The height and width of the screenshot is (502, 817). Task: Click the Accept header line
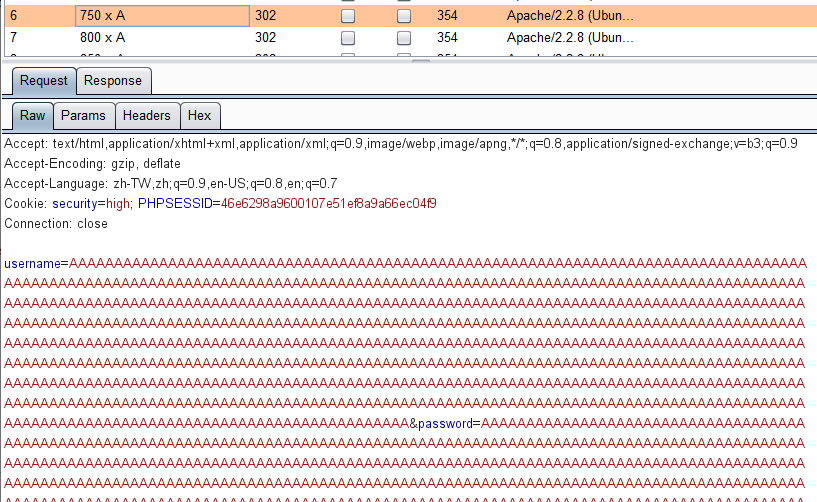click(x=401, y=144)
